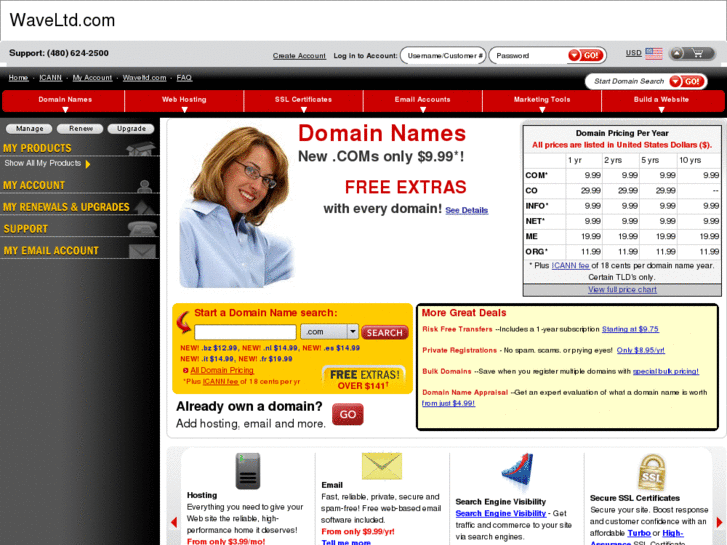
Task: Click the SSL padlock icon
Action: click(x=651, y=472)
